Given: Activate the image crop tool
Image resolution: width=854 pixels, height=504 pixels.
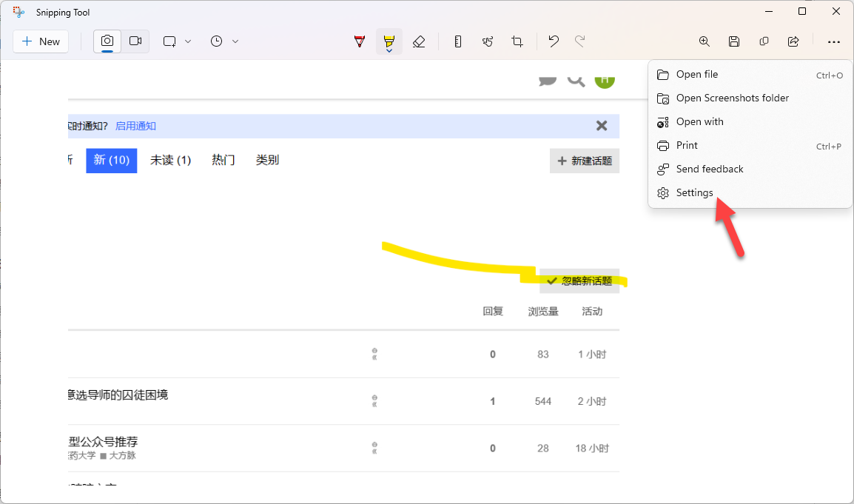Looking at the screenshot, I should [x=517, y=41].
